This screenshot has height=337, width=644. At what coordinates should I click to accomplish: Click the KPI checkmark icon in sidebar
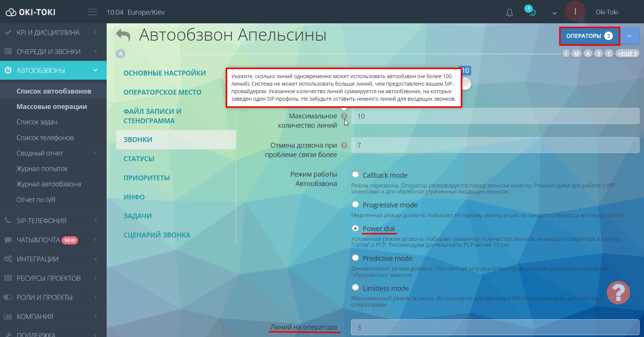coord(8,33)
